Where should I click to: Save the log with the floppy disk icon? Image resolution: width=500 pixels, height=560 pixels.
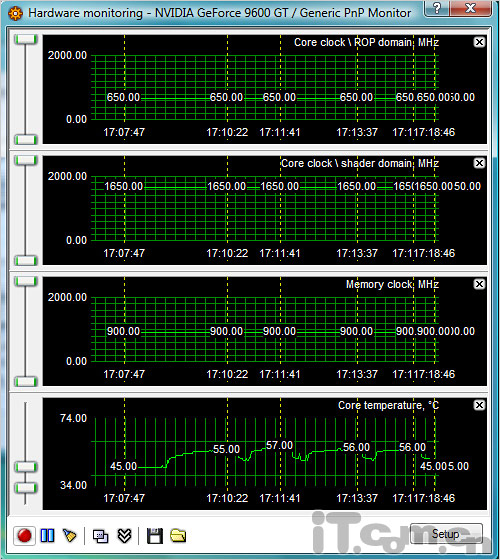[x=155, y=536]
